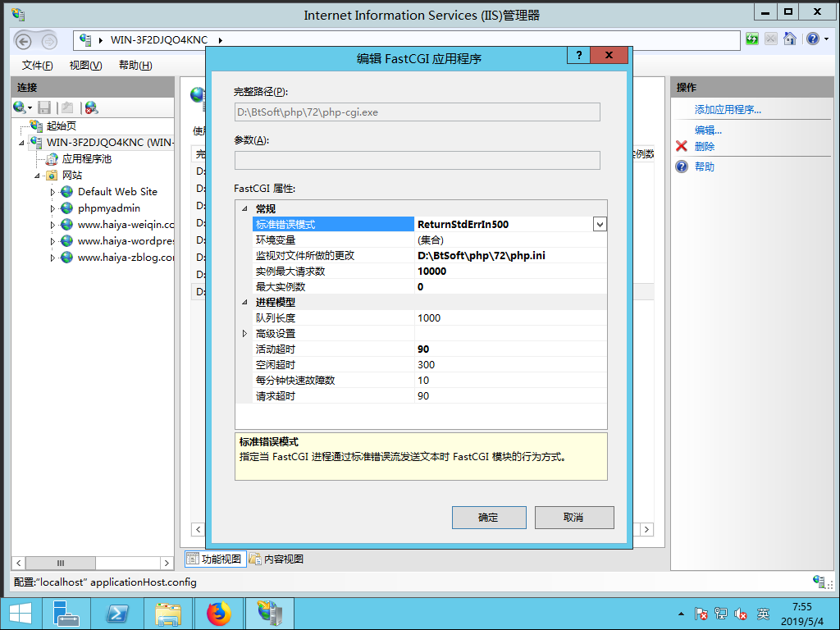
Task: Click the Start Page icon in tree
Action: pyautogui.click(x=36, y=126)
